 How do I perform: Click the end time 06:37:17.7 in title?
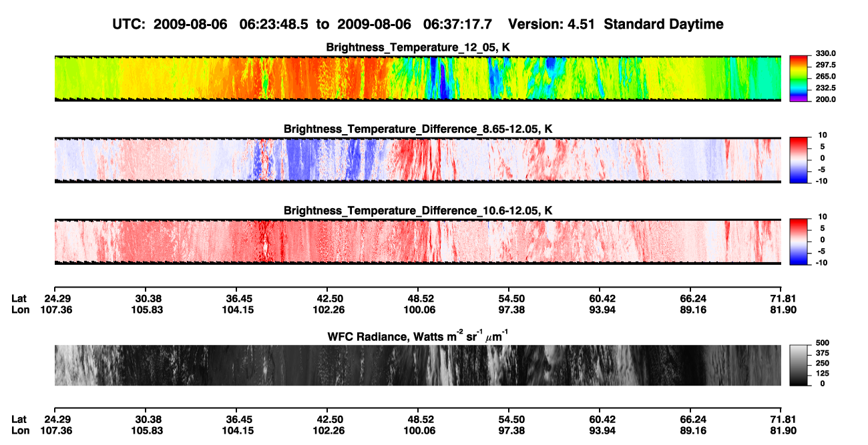[x=458, y=24]
